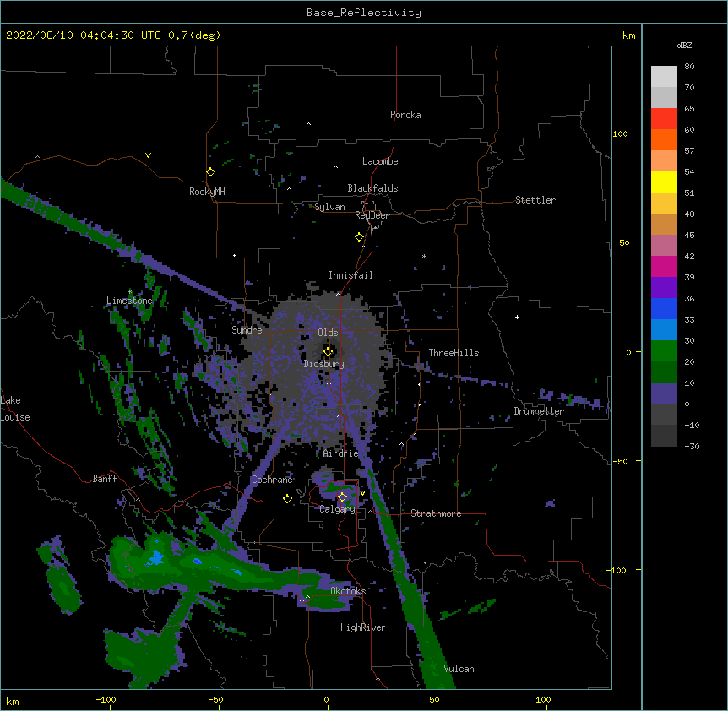The image size is (728, 711).
Task: Click the white plus marker north of Drumheller
Action: tap(517, 317)
